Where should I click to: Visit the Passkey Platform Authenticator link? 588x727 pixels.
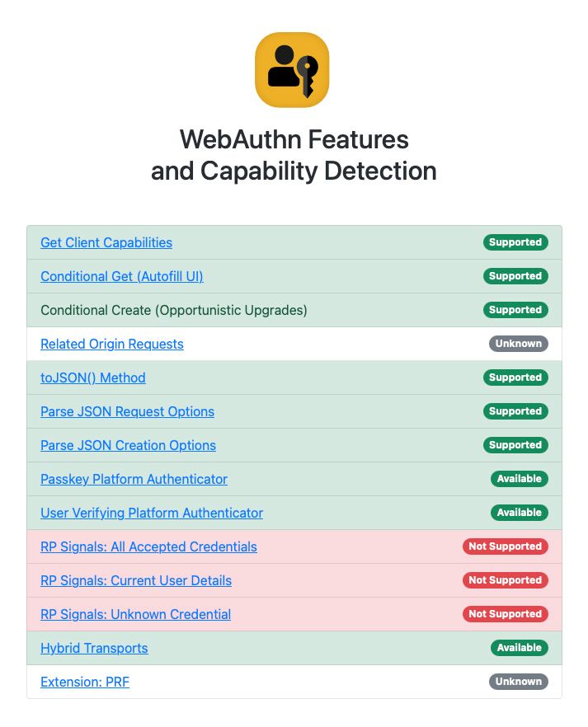134,480
